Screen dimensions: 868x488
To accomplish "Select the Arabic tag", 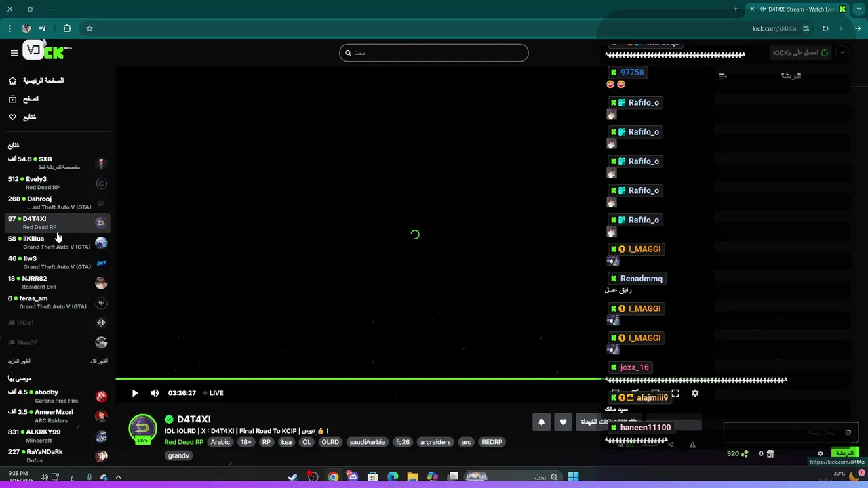I will coord(220,442).
